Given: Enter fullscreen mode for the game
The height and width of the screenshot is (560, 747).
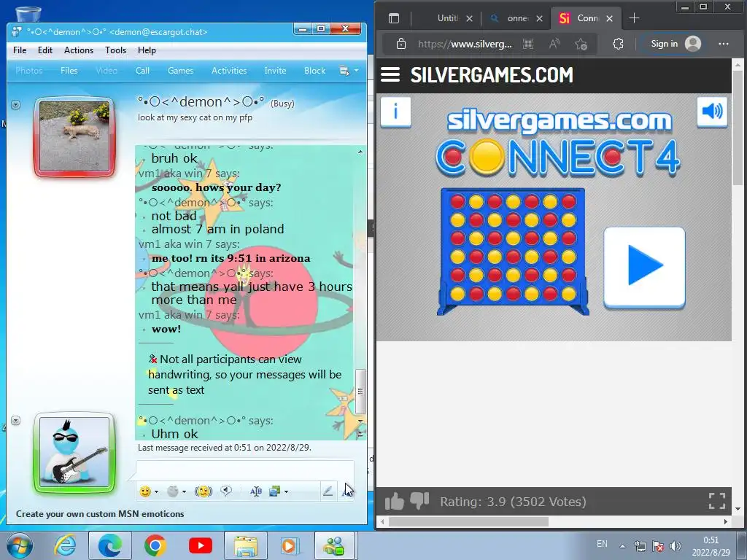Looking at the screenshot, I should point(717,501).
